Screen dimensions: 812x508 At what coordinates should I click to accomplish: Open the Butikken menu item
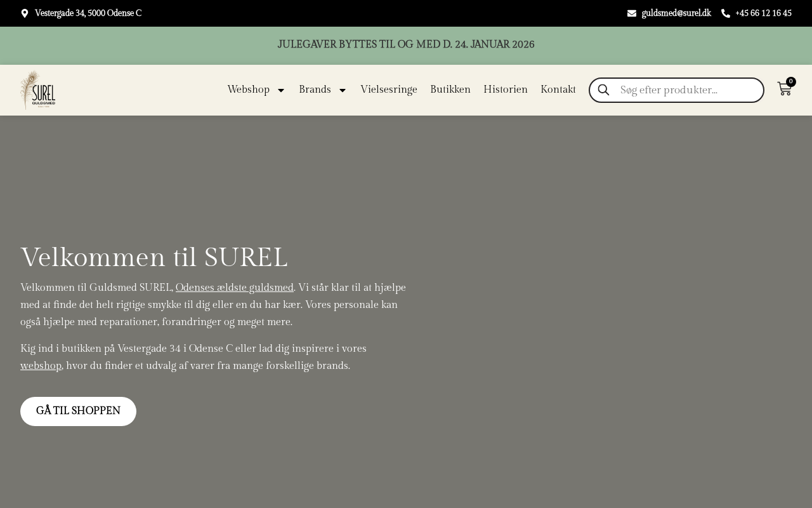coord(450,90)
